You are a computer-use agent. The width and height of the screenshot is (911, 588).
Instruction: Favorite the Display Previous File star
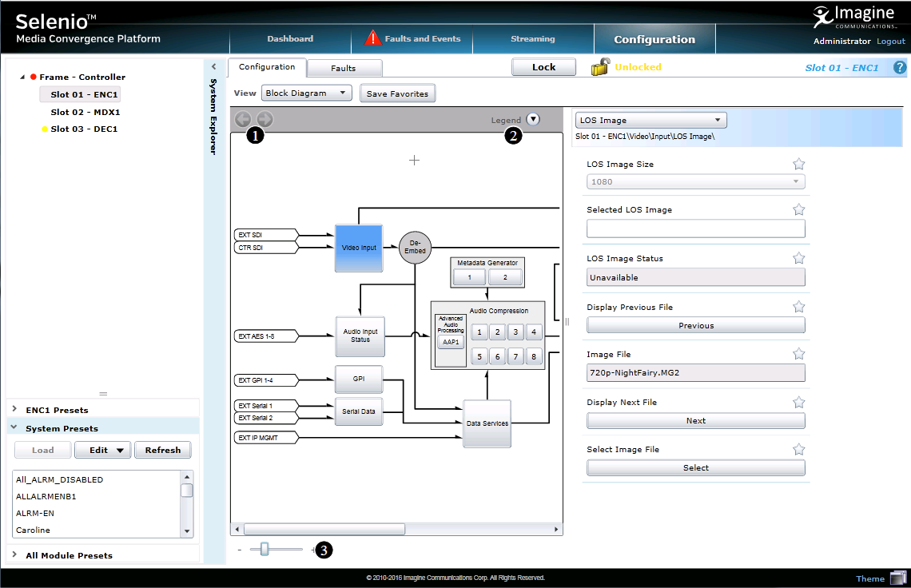[x=799, y=307]
